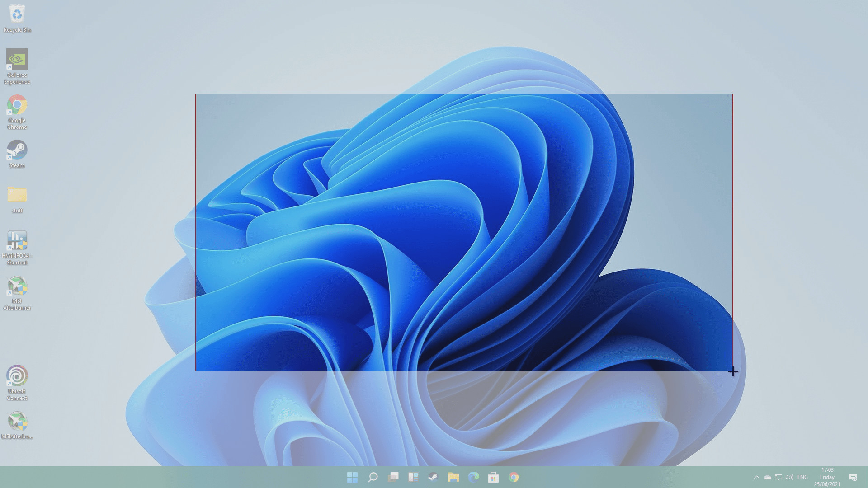Select the Ubisoft Connect desktop shortcut
Viewport: 868px width, 488px height.
17,383
